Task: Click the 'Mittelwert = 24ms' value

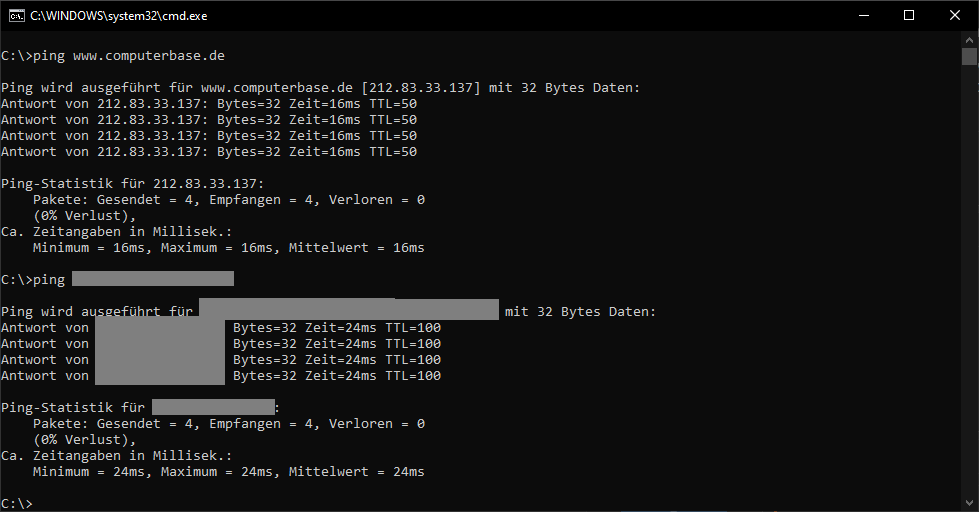Action: coord(357,472)
